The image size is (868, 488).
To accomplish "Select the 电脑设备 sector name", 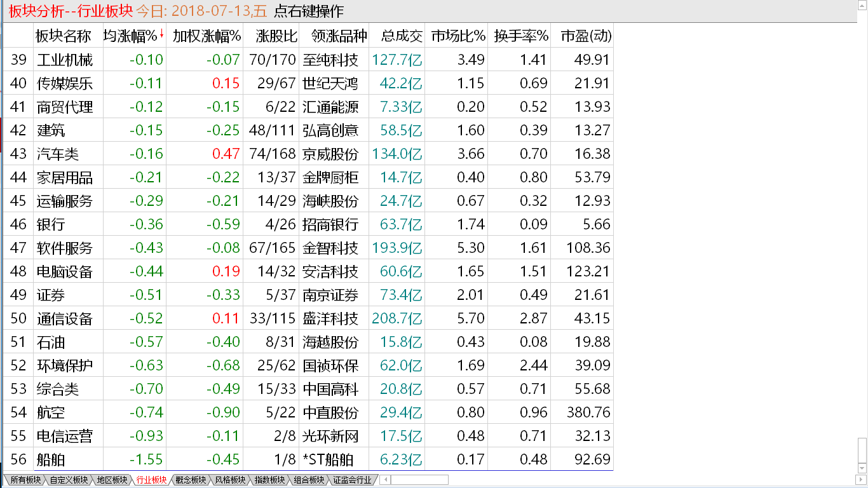I will [x=65, y=271].
